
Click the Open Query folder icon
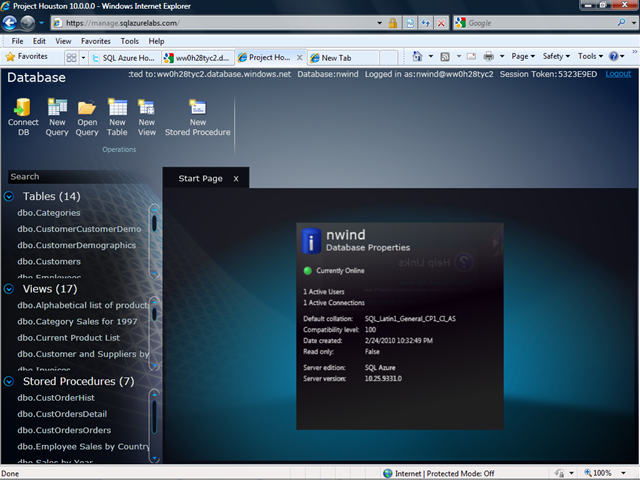(x=87, y=107)
